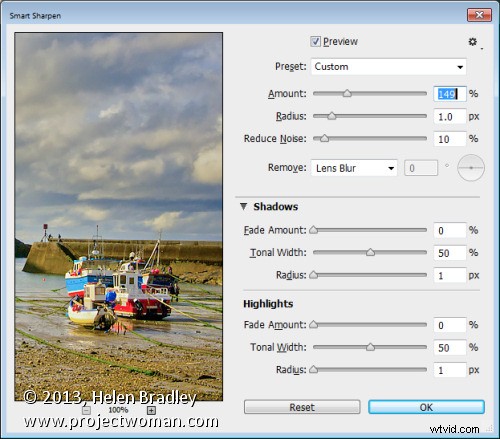
Task: Click the zoom in plus icon
Action: [151, 410]
